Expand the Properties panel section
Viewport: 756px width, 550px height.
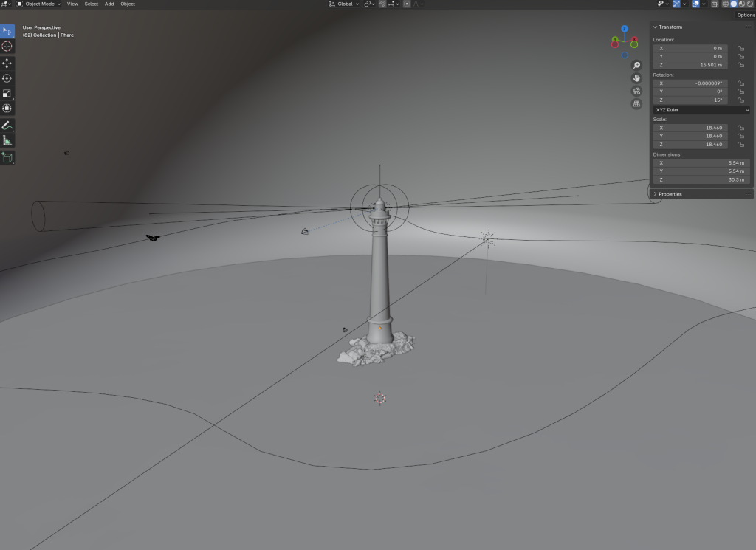click(x=670, y=194)
